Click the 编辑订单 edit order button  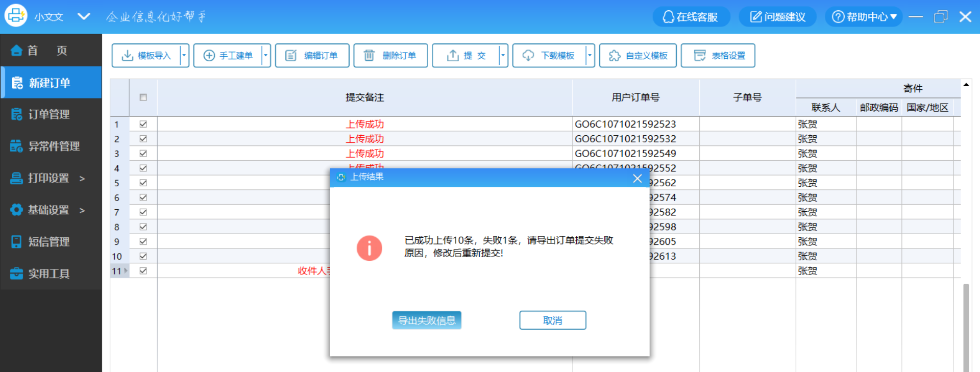point(312,56)
